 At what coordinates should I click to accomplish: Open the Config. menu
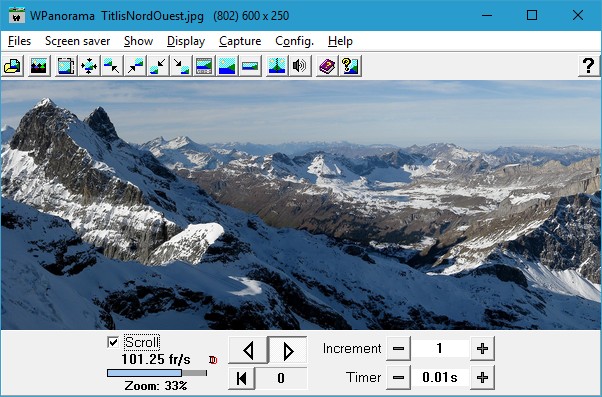(294, 41)
